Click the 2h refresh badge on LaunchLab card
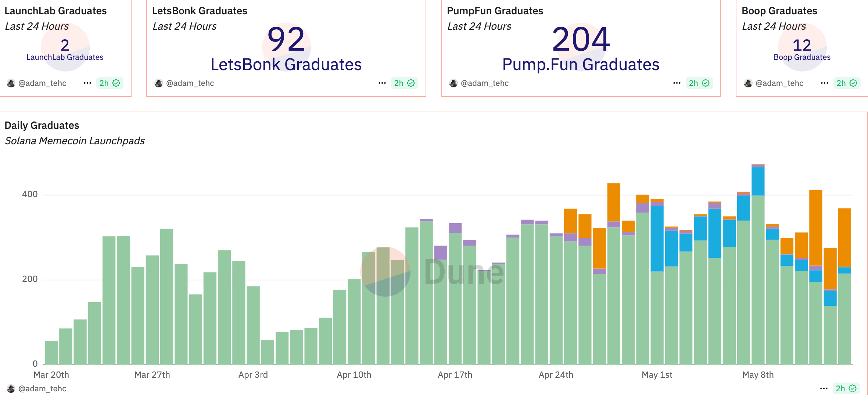 [110, 83]
